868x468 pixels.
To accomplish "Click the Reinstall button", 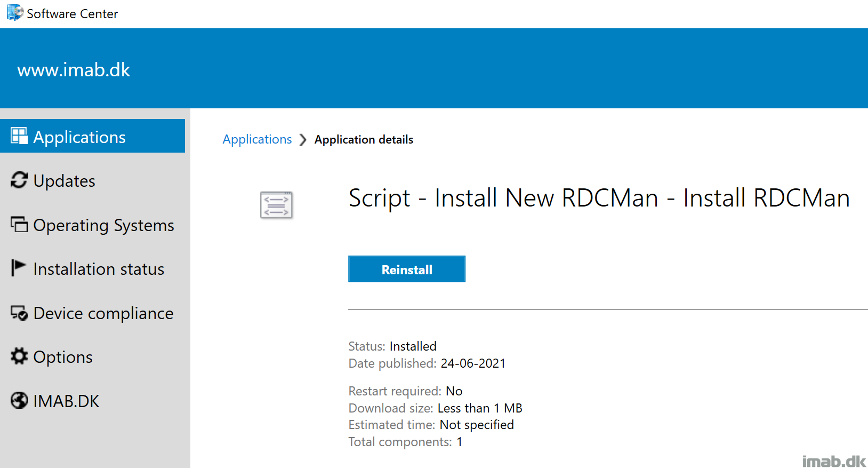I will pyautogui.click(x=407, y=269).
